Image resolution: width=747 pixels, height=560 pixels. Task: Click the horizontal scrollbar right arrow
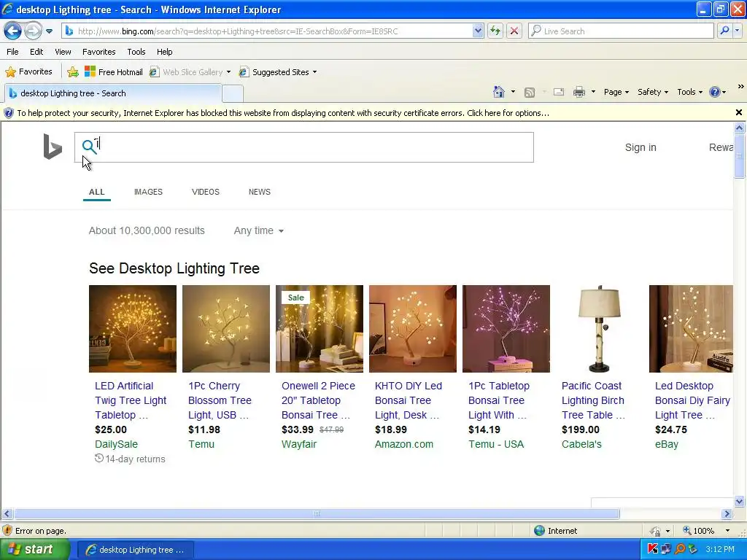[727, 514]
